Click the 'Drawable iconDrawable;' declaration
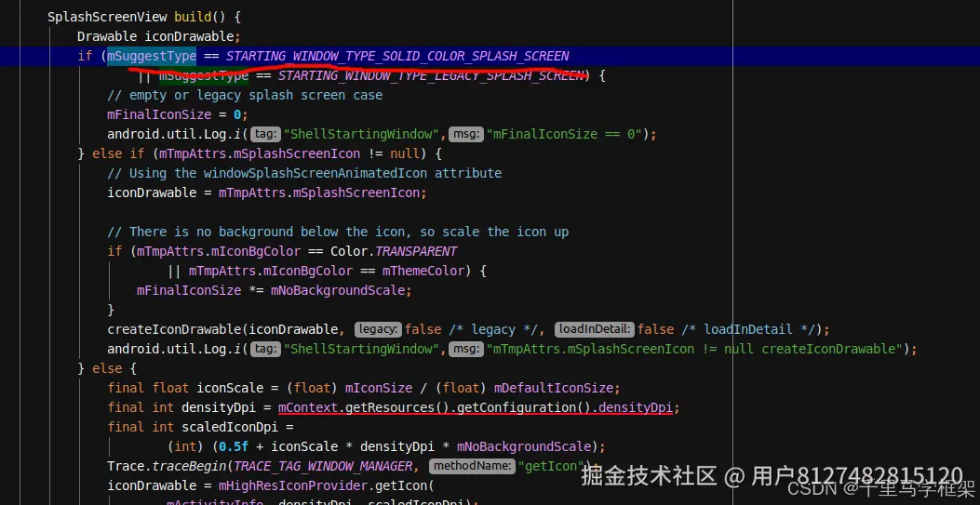This screenshot has height=505, width=980. pyautogui.click(x=159, y=36)
